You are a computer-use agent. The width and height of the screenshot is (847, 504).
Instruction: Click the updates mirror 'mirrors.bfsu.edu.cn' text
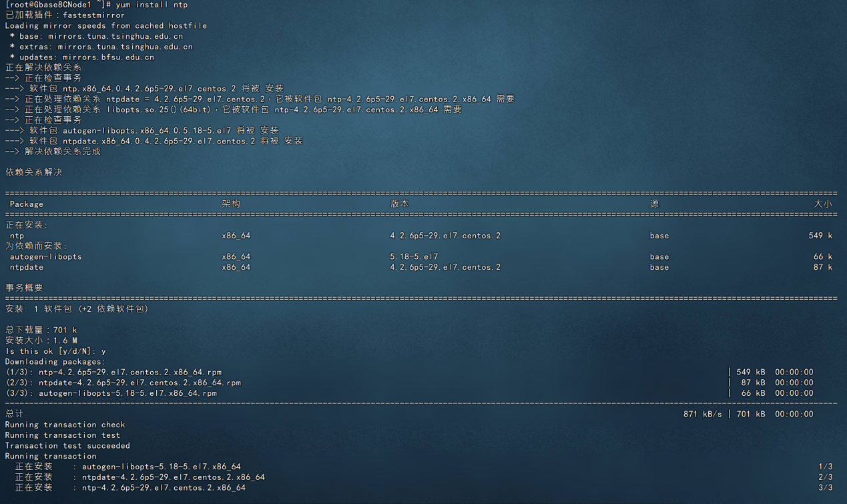(108, 57)
